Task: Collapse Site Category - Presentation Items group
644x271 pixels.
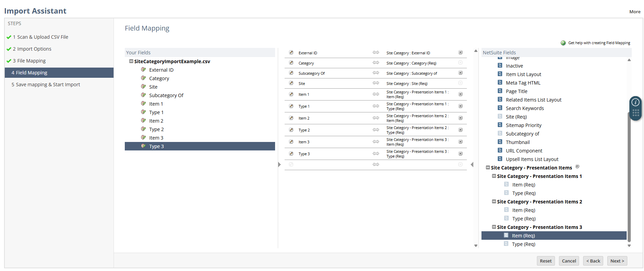Action: (x=488, y=167)
